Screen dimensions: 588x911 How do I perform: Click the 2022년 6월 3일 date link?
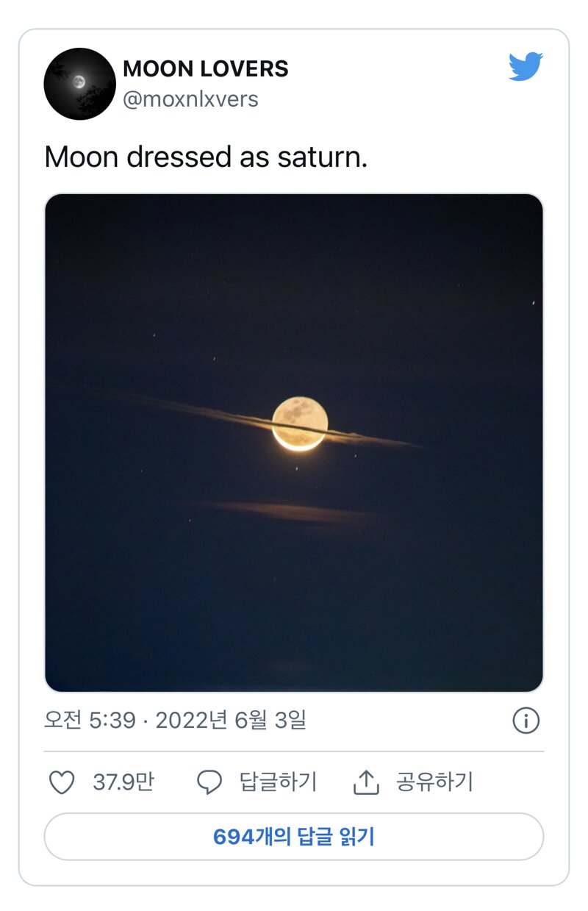(x=230, y=721)
